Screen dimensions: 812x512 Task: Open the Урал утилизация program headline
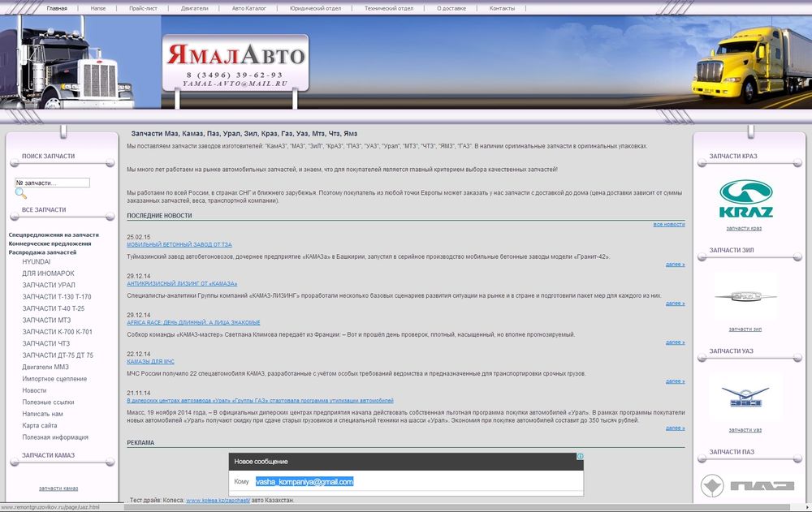pyautogui.click(x=260, y=401)
